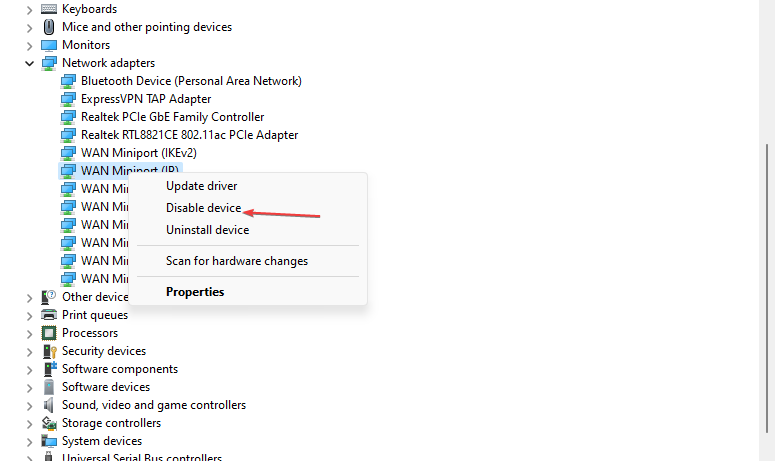
Task: Expand the Software components category
Action: (x=30, y=370)
